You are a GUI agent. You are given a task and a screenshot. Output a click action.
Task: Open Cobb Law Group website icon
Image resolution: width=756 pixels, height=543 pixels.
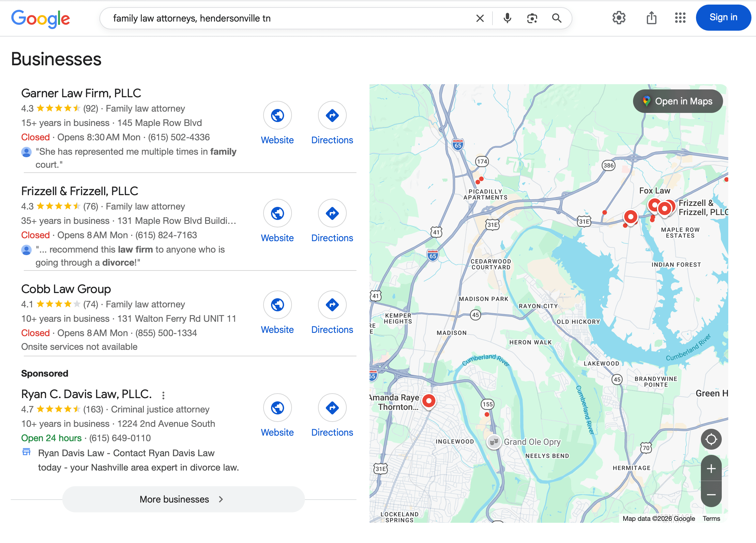(x=277, y=305)
